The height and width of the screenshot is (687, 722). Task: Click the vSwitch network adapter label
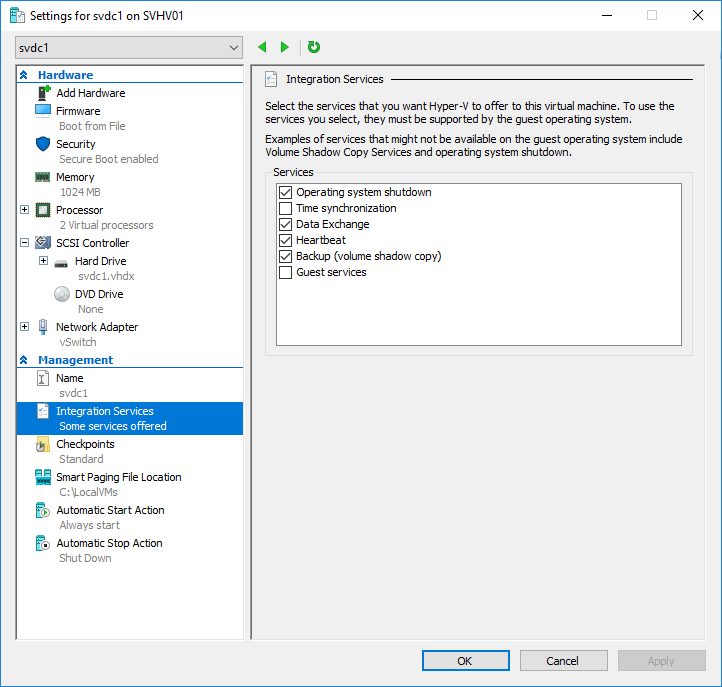click(78, 342)
